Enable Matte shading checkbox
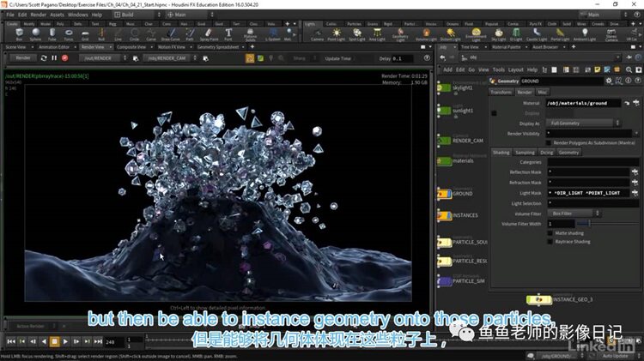Viewport: 644px width, 361px height. pyautogui.click(x=550, y=233)
